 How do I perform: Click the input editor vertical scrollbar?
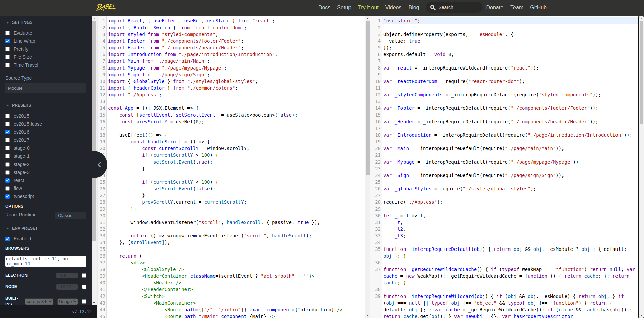click(368, 97)
